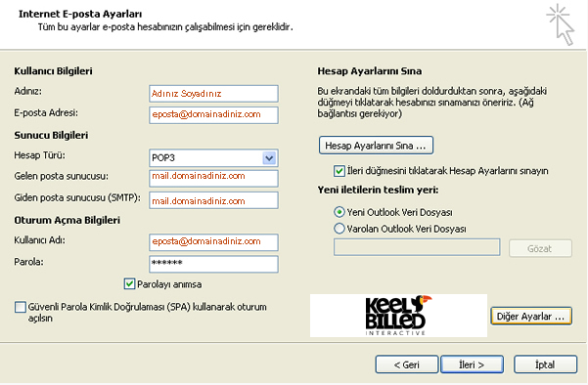This screenshot has width=588, height=385.
Task: Click the İleri next button
Action: [472, 364]
